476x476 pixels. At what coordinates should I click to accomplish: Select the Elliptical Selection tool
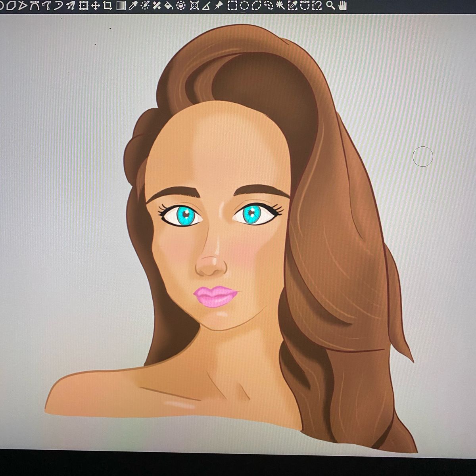[244, 6]
